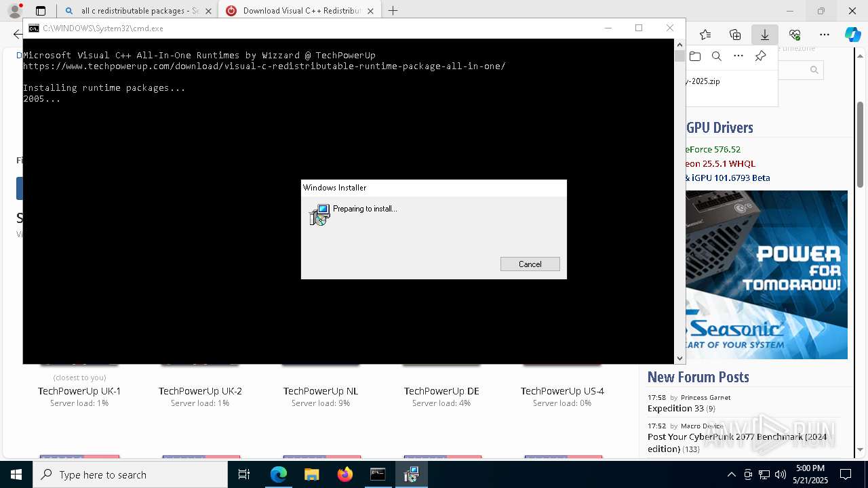Screen dimensions: 868x488
Task: Open Windows Start menu
Action: coord(16,474)
